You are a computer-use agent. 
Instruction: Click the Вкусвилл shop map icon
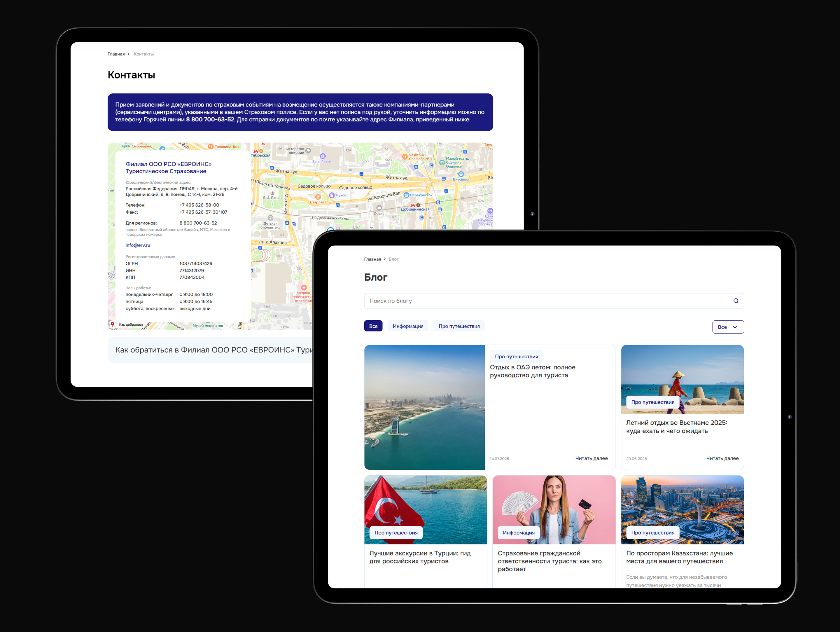pos(461,174)
